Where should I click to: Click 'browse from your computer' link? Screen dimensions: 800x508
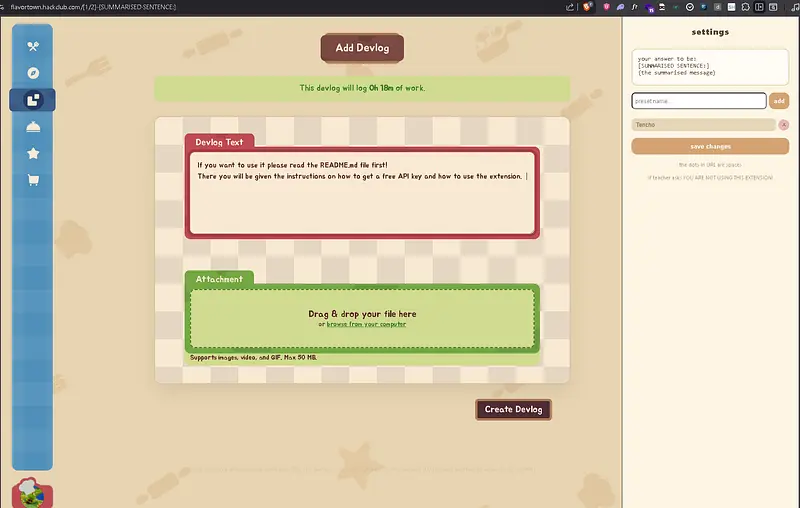[x=366, y=324]
